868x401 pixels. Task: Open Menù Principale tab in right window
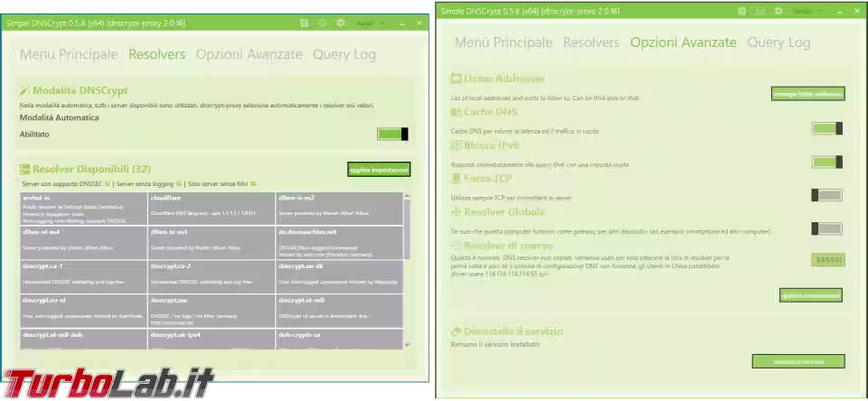pyautogui.click(x=504, y=42)
